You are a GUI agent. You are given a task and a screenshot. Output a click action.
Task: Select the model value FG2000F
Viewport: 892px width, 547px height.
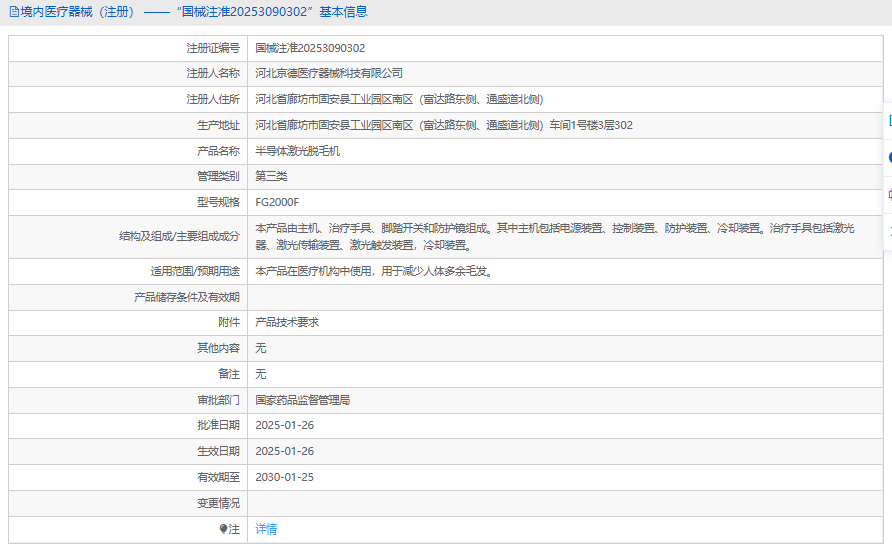(x=277, y=203)
